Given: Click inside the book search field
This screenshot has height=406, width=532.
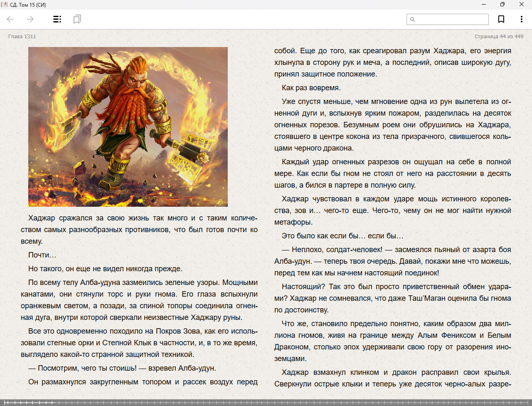Looking at the screenshot, I should coord(451,19).
